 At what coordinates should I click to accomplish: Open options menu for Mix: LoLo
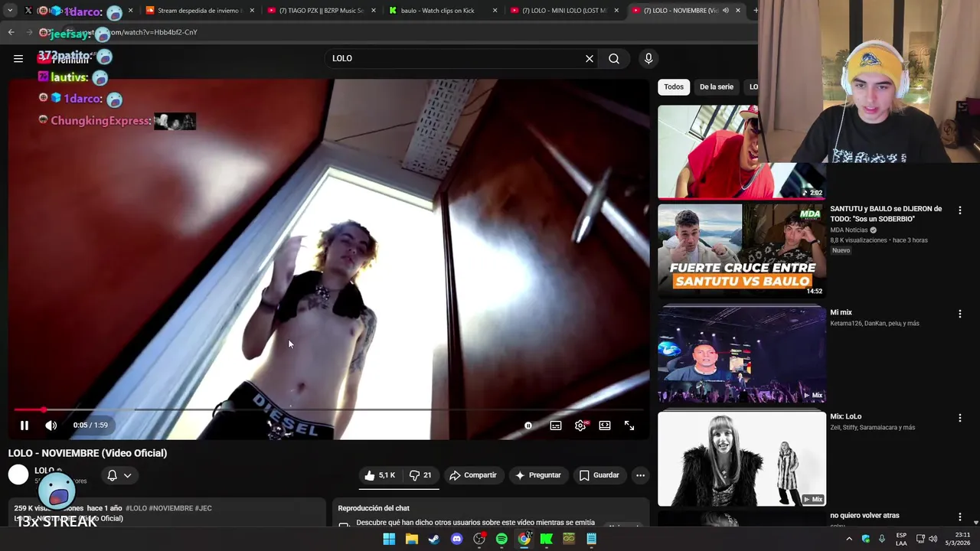[960, 418]
